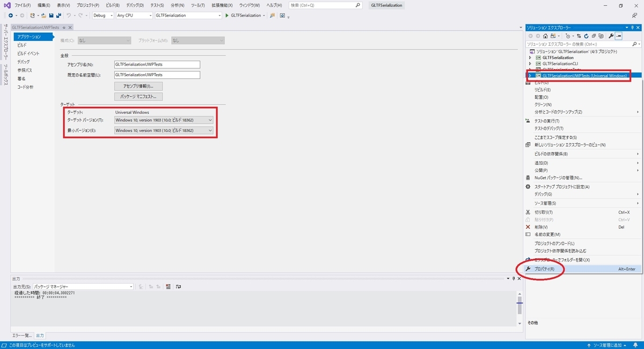
Task: Click Collapse All icon in Solution Explorer
Action: click(594, 36)
